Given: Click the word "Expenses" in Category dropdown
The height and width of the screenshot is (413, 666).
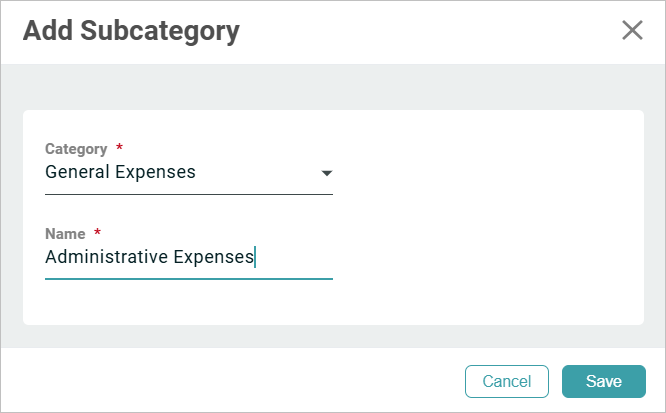Looking at the screenshot, I should click(155, 172).
